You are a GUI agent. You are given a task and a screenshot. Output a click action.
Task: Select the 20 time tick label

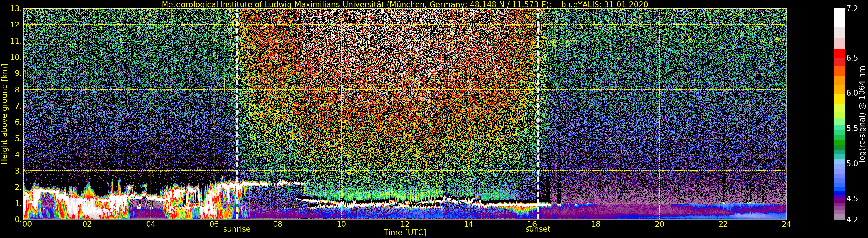[659, 224]
